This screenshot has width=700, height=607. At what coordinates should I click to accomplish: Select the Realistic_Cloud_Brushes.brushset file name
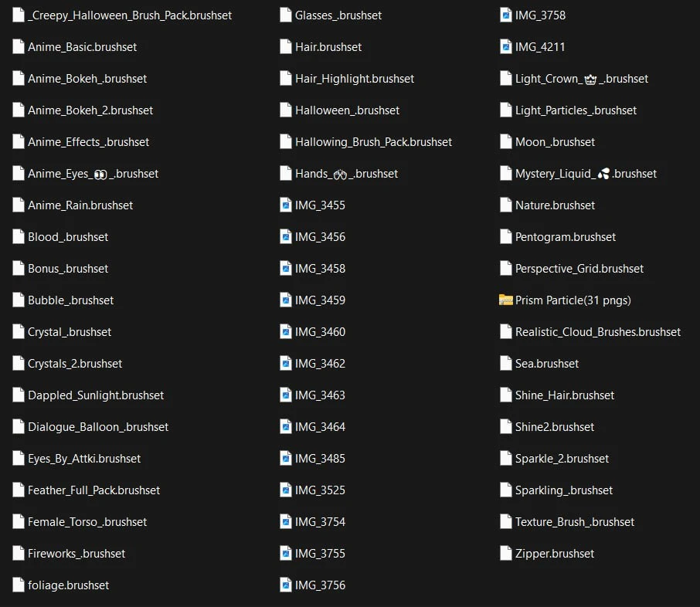click(598, 332)
